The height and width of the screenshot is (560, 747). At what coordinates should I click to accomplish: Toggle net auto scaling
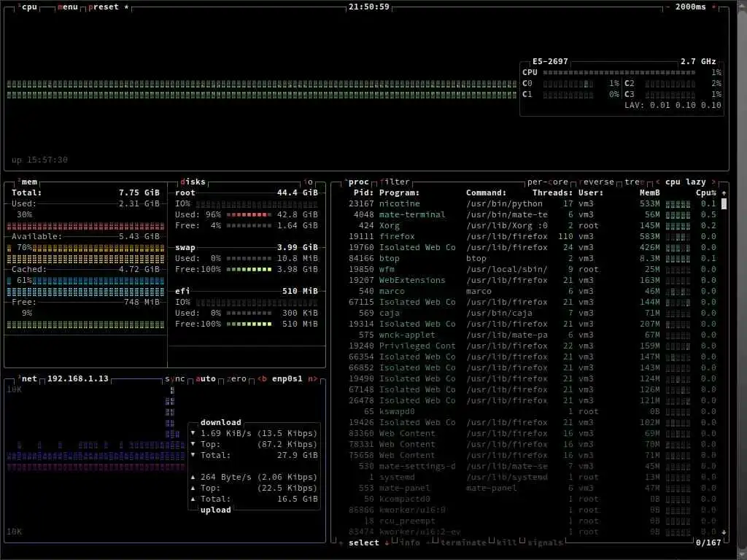[206, 378]
